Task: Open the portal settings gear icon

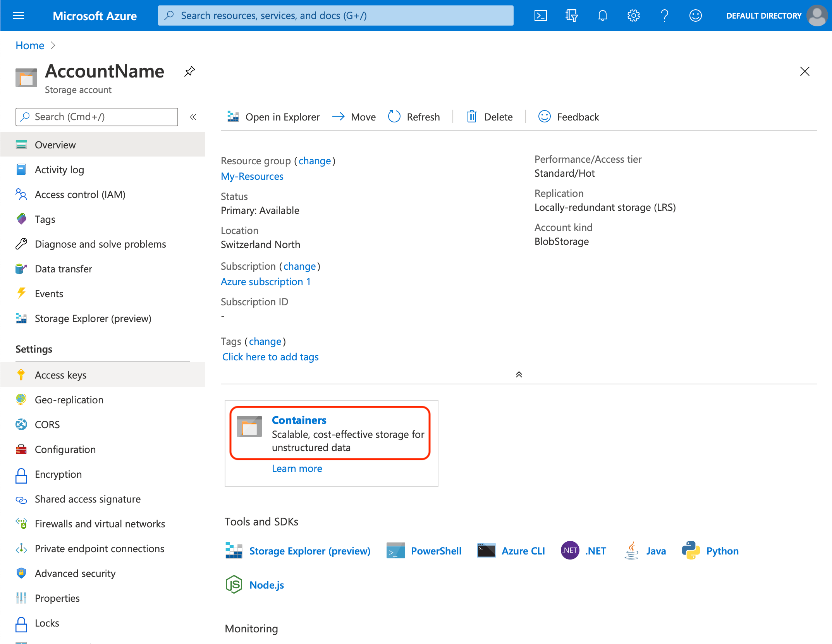Action: pos(633,15)
